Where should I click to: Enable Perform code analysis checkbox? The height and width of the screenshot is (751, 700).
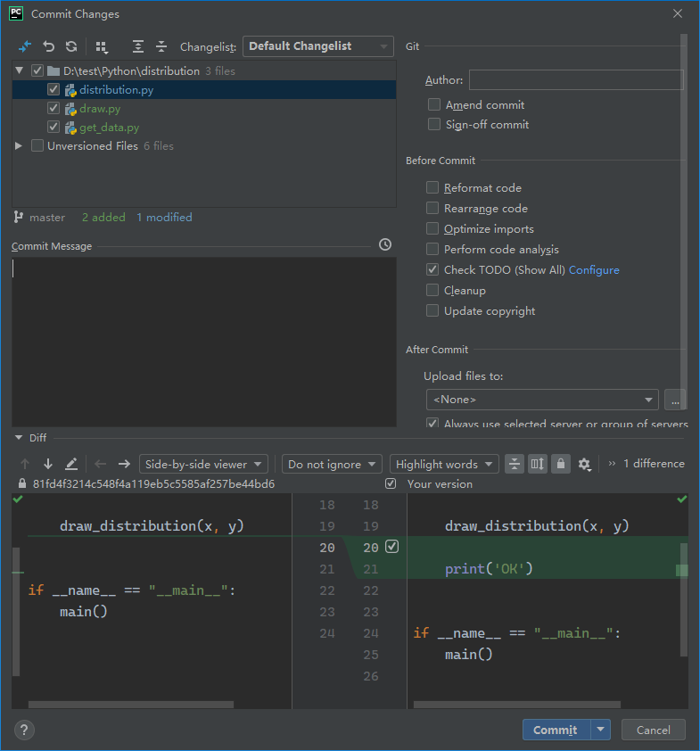tap(432, 249)
